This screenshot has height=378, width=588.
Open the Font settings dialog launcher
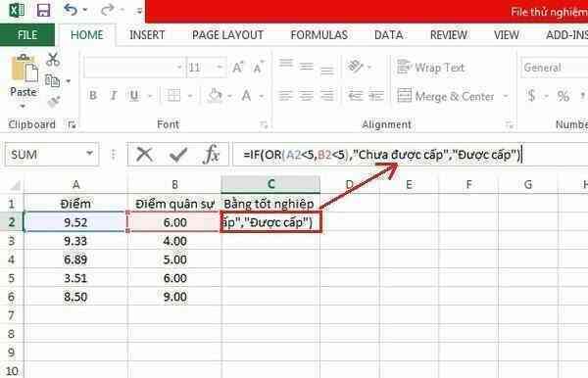click(x=264, y=125)
